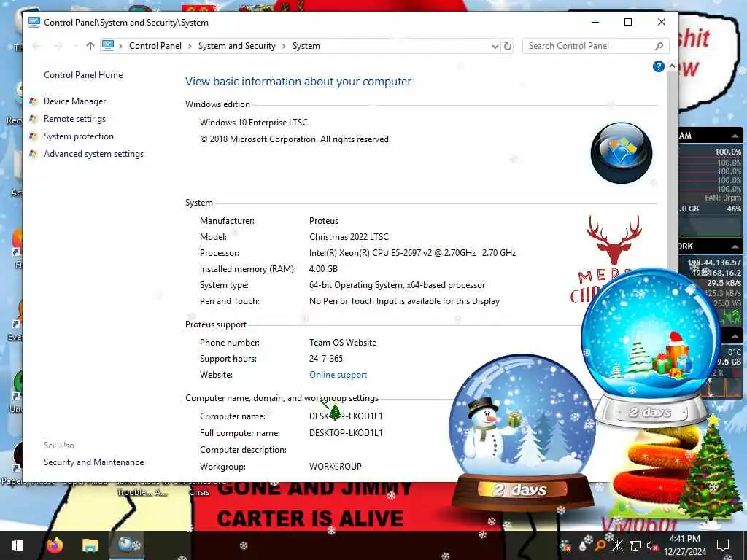
Task: Collapse the network gadget panel arrow
Action: tap(735, 246)
